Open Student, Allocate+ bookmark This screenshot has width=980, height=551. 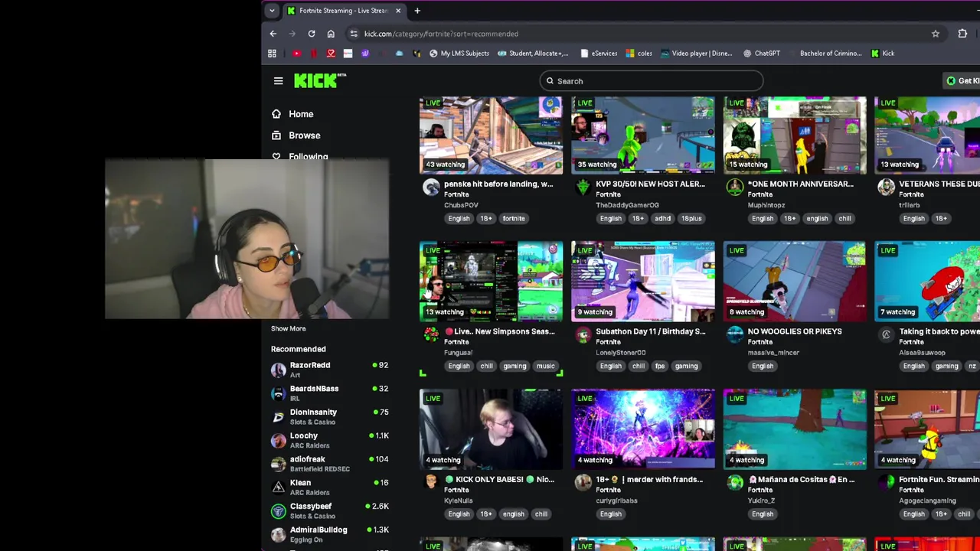[533, 54]
